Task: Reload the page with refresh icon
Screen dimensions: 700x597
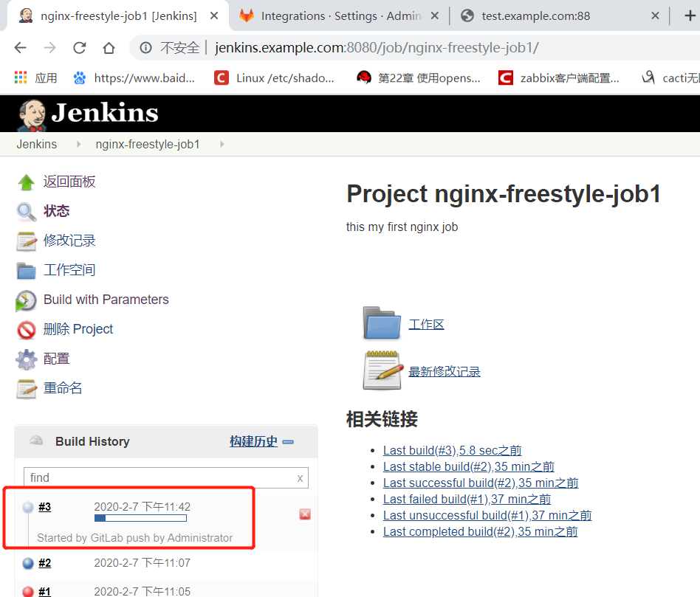Action: 80,48
